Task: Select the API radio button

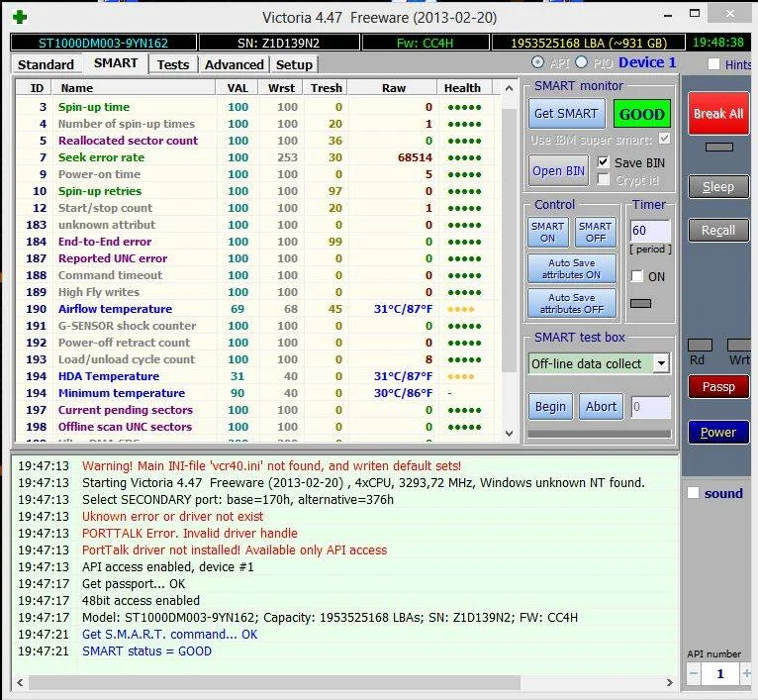Action: coord(537,62)
